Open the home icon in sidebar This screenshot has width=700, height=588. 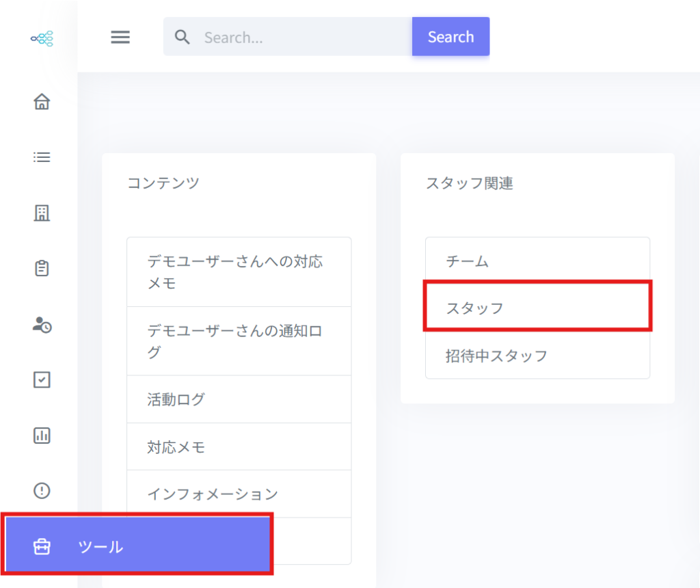tap(42, 102)
